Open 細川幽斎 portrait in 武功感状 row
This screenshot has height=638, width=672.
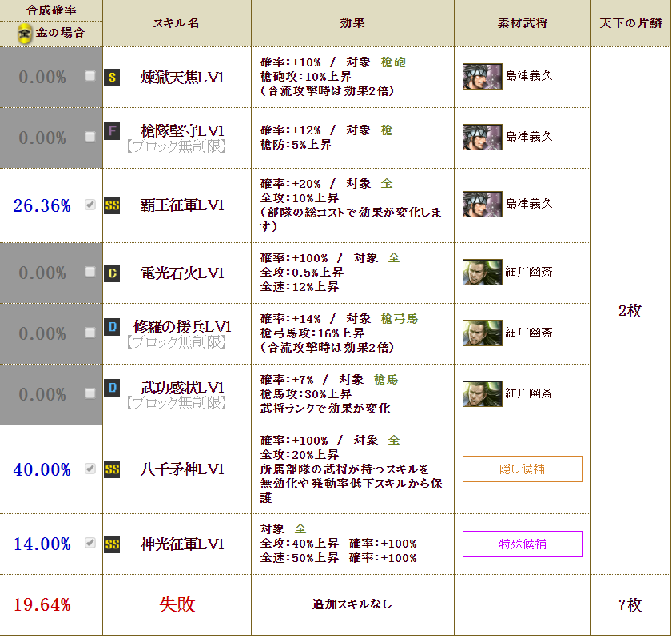pyautogui.click(x=482, y=393)
